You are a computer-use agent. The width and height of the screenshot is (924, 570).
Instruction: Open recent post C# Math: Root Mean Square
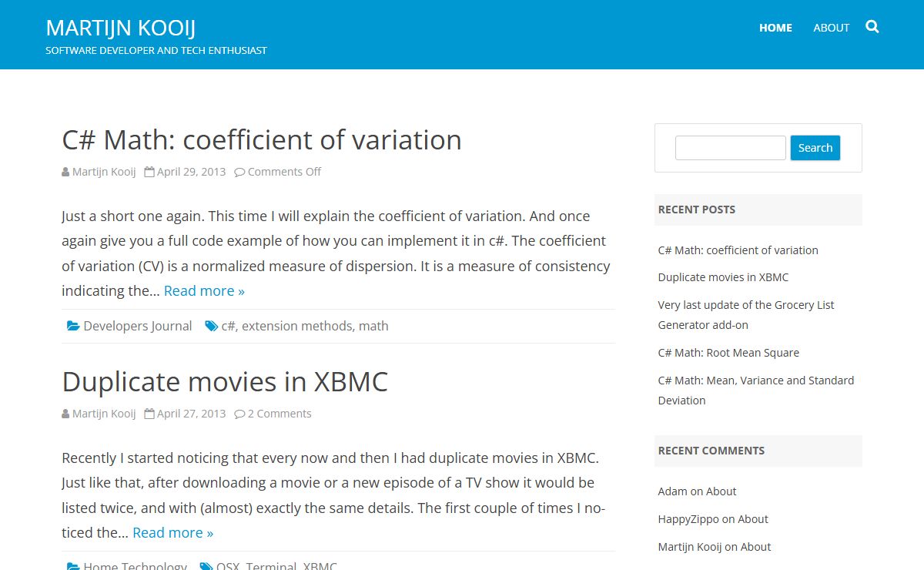point(728,353)
